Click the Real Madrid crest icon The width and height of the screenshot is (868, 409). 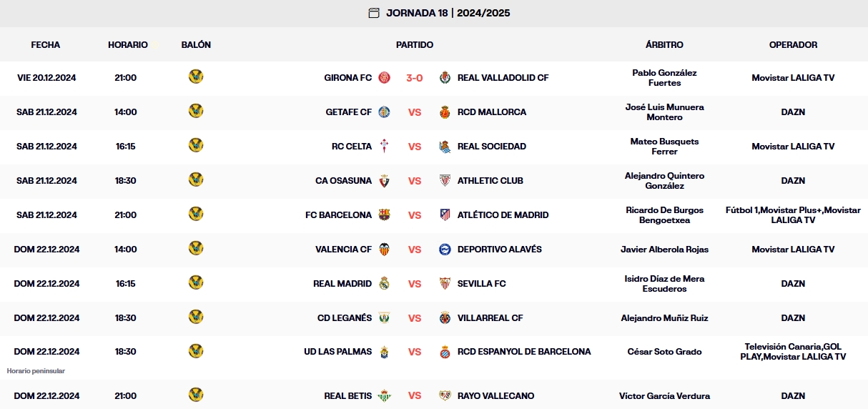(385, 283)
